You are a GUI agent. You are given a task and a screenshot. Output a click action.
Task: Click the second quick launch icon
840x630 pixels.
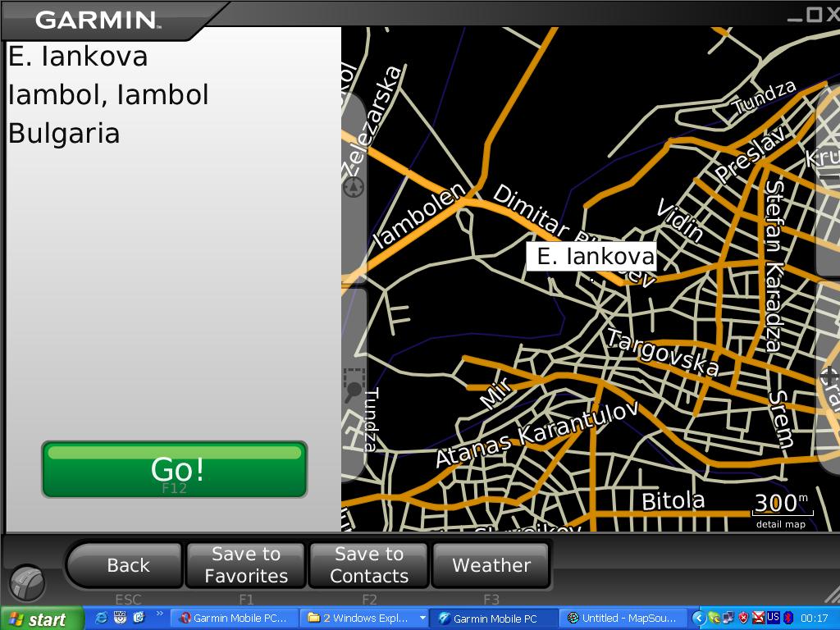[x=120, y=618]
